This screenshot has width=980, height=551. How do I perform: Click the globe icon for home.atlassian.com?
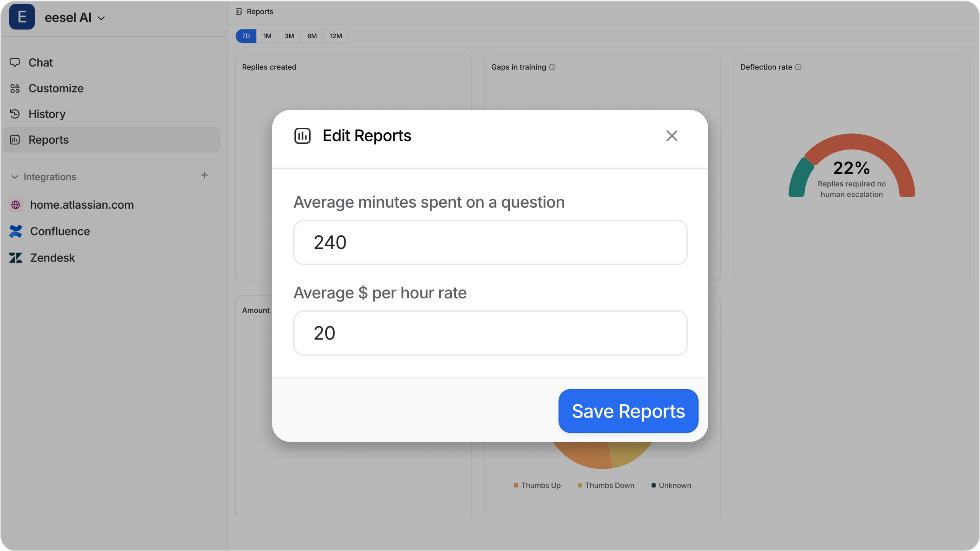tap(16, 205)
